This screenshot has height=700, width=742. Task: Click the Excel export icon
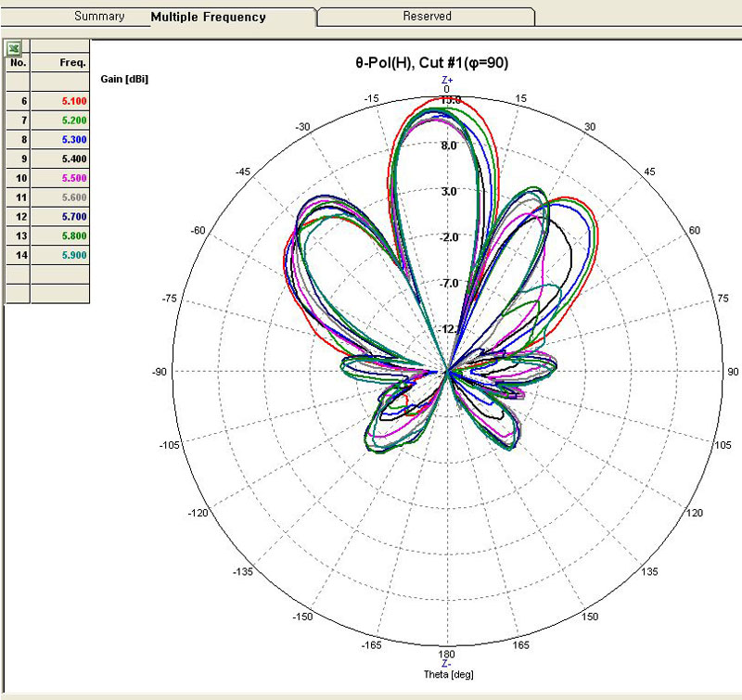tap(14, 48)
